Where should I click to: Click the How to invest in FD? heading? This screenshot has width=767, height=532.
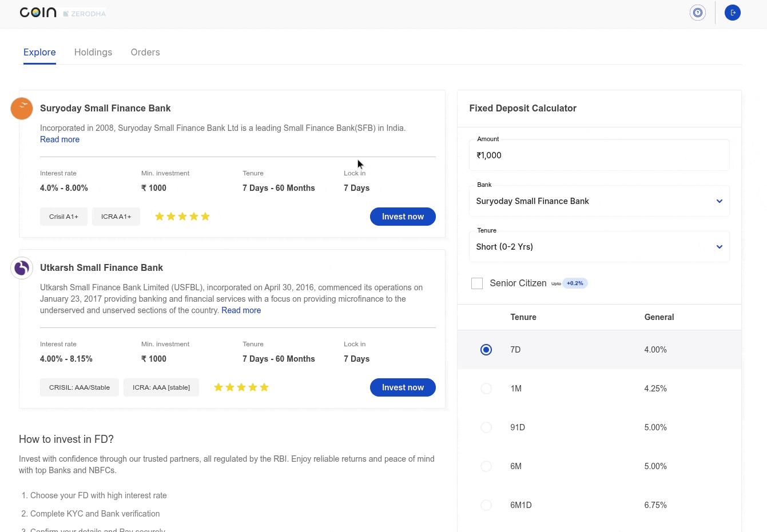66,439
